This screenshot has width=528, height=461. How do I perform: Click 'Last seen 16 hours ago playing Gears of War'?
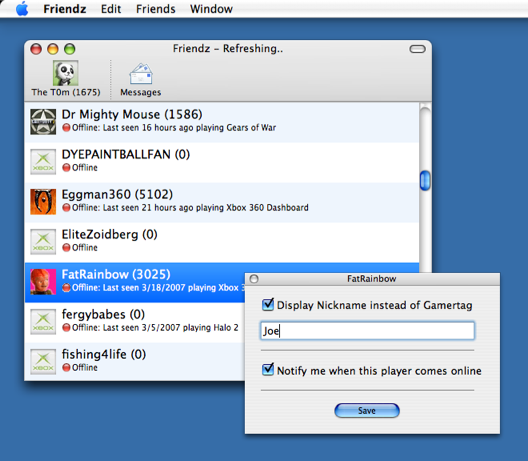click(189, 128)
